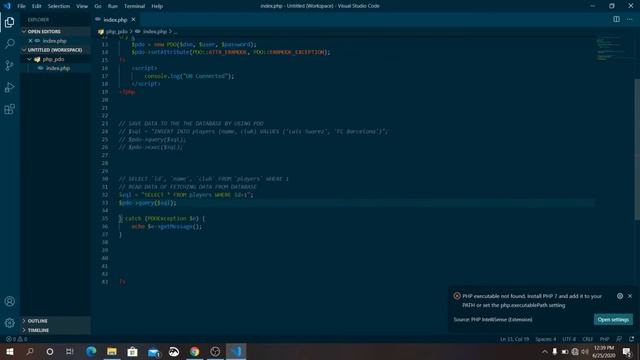This screenshot has width=640, height=360.
Task: Click the errors and warnings status indicator
Action: coord(16,339)
